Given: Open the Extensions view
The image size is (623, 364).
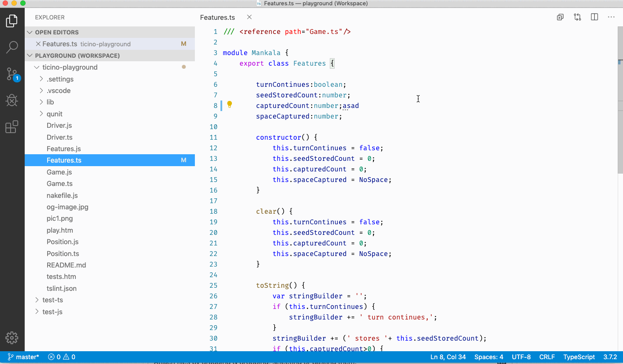Looking at the screenshot, I should pyautogui.click(x=12, y=127).
